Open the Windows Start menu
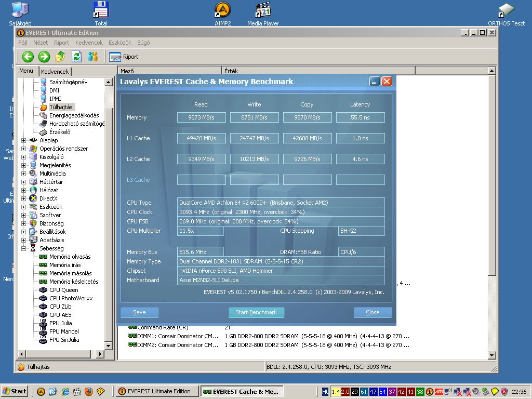This screenshot has width=532, height=399. 14,391
